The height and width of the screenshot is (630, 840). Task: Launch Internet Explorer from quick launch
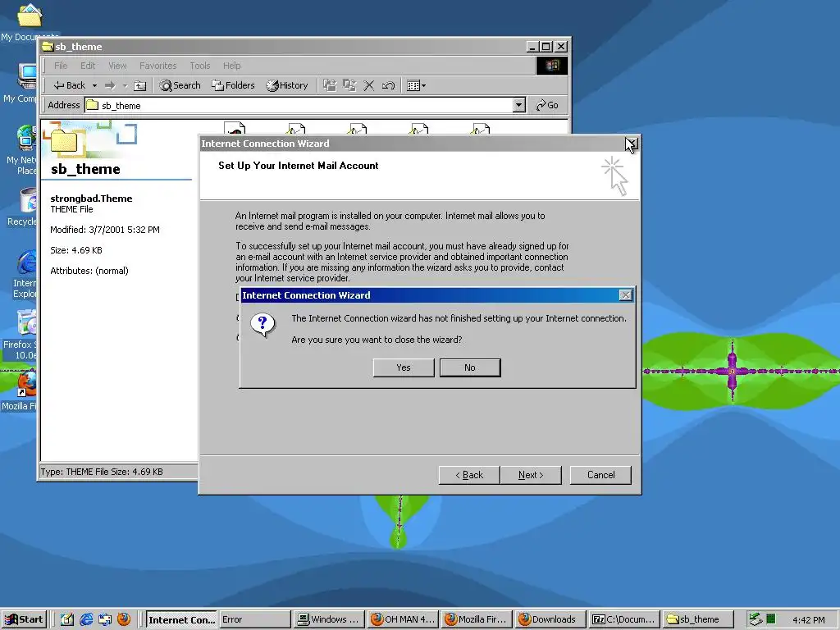pos(85,619)
